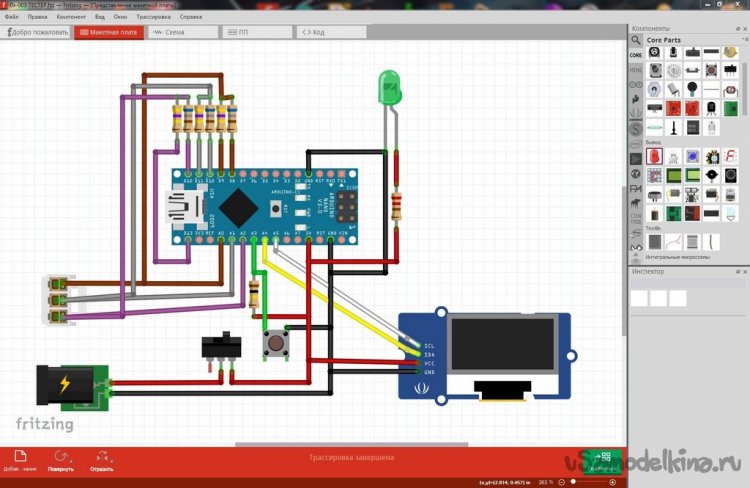Click the red LED part in the parts bin
This screenshot has height=488, width=750.
[654, 156]
